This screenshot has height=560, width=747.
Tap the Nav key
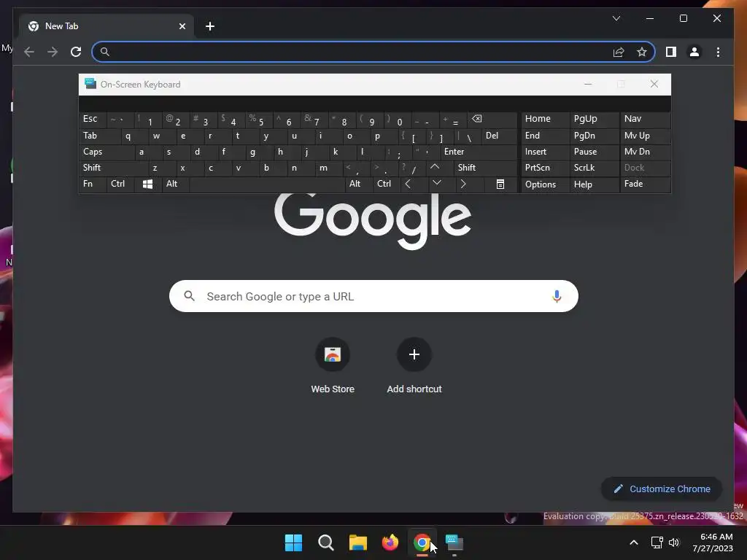click(x=645, y=119)
